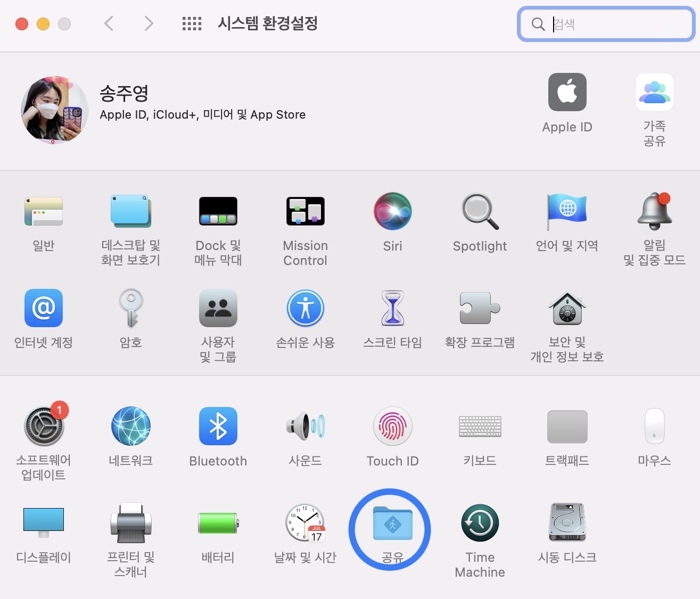Open 공유 (Sharing) preferences

pyautogui.click(x=393, y=523)
